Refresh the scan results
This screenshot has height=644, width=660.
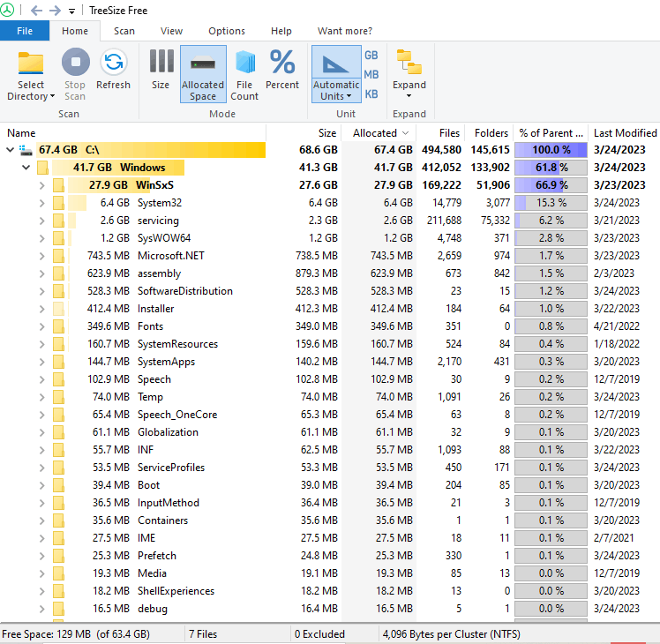(x=113, y=70)
